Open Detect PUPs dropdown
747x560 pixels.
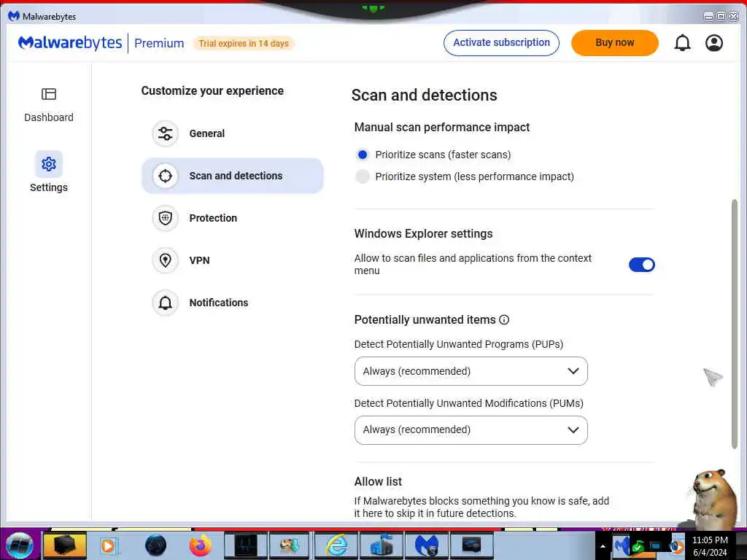coord(471,371)
